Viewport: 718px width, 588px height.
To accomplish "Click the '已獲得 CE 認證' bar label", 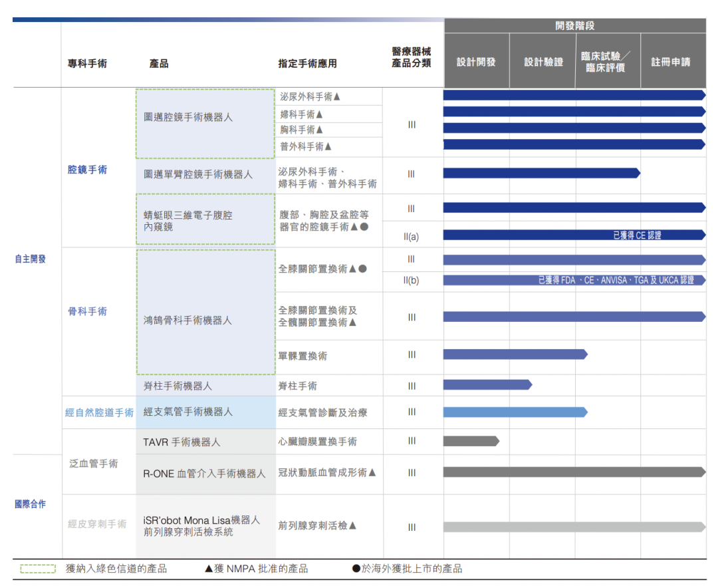I will coord(637,235).
